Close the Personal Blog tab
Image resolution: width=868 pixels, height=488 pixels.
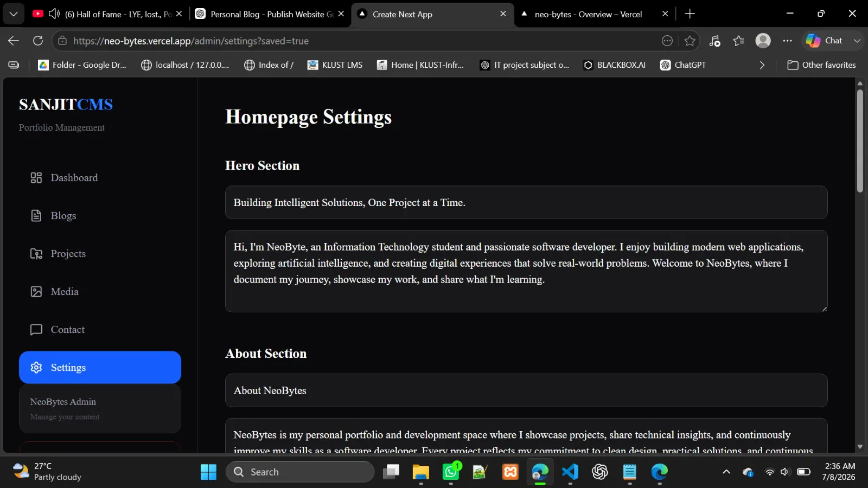[x=341, y=14]
